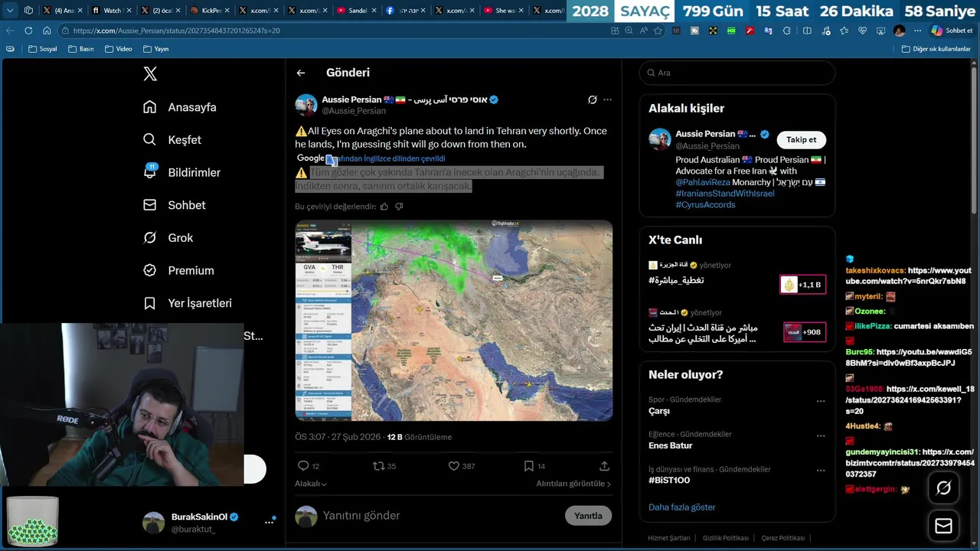This screenshot has height=551, width=980.
Task: Open Keşfet explore section
Action: (x=172, y=140)
